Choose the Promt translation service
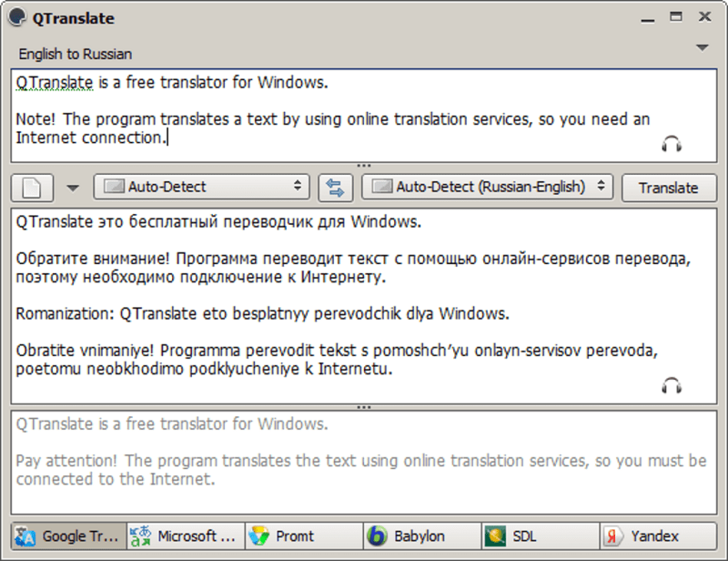Image resolution: width=728 pixels, height=561 pixels. 303,535
